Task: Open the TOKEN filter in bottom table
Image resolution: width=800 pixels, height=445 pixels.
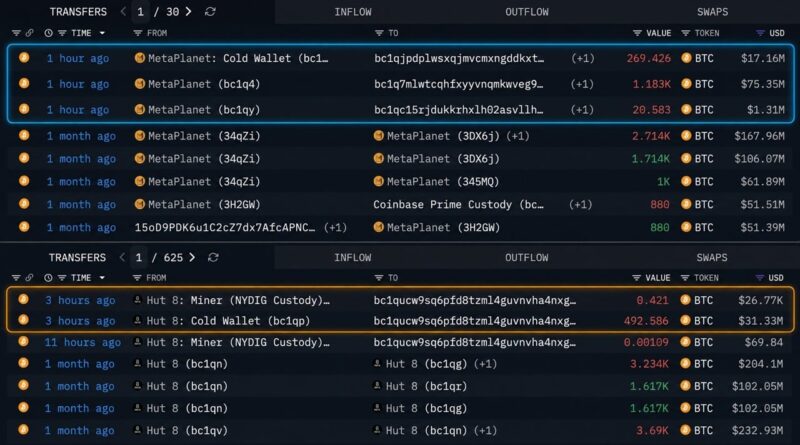Action: point(685,278)
